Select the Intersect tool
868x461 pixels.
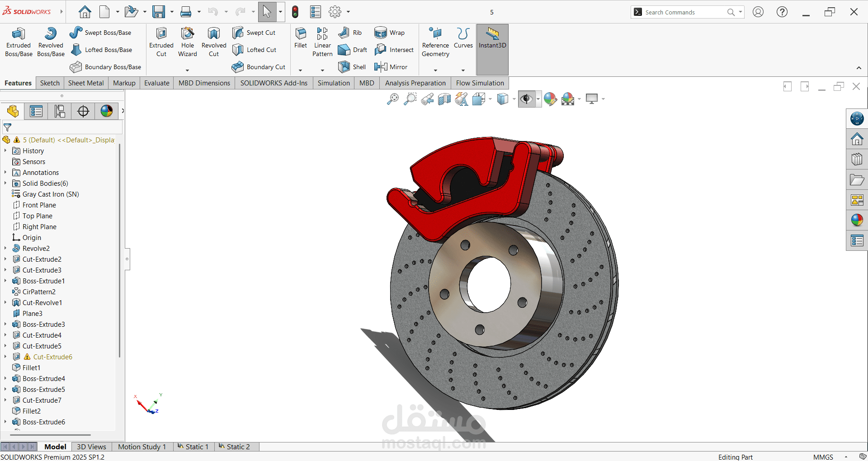(394, 50)
